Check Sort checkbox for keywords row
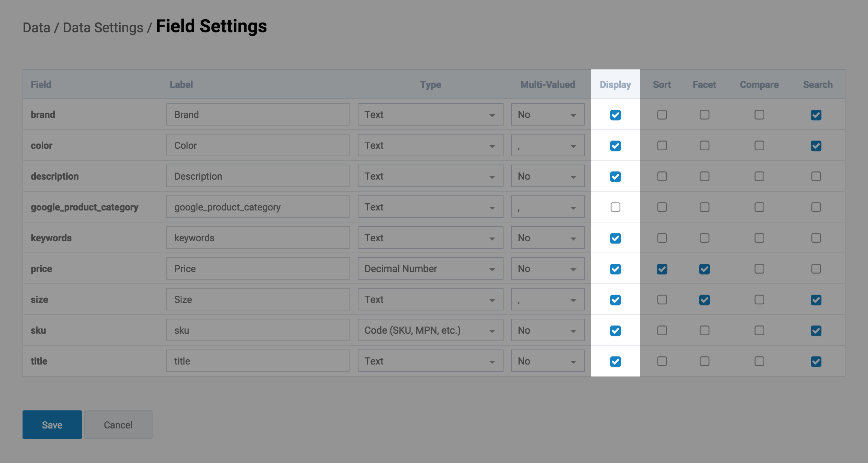 click(x=662, y=238)
